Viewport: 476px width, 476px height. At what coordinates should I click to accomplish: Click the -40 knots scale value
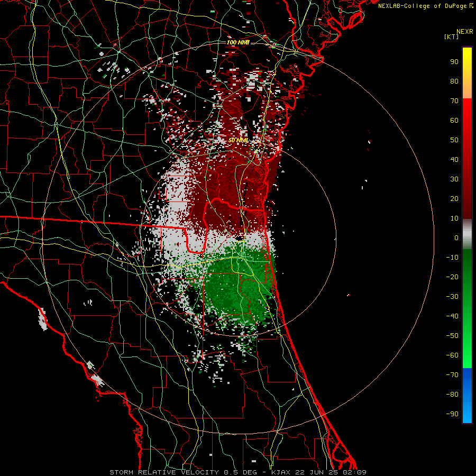pyautogui.click(x=452, y=316)
